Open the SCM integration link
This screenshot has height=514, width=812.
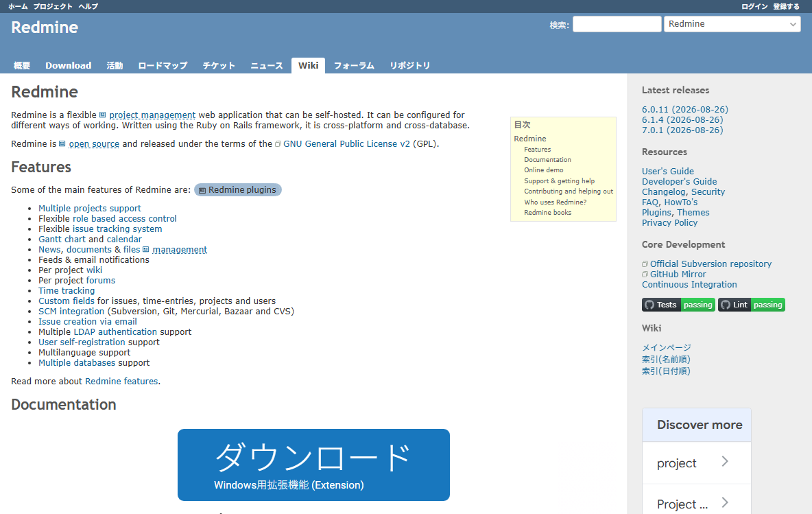pos(71,312)
